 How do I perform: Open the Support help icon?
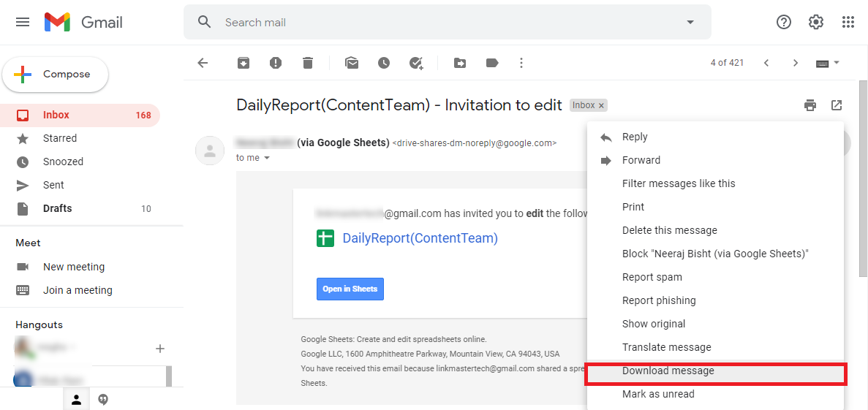click(784, 22)
